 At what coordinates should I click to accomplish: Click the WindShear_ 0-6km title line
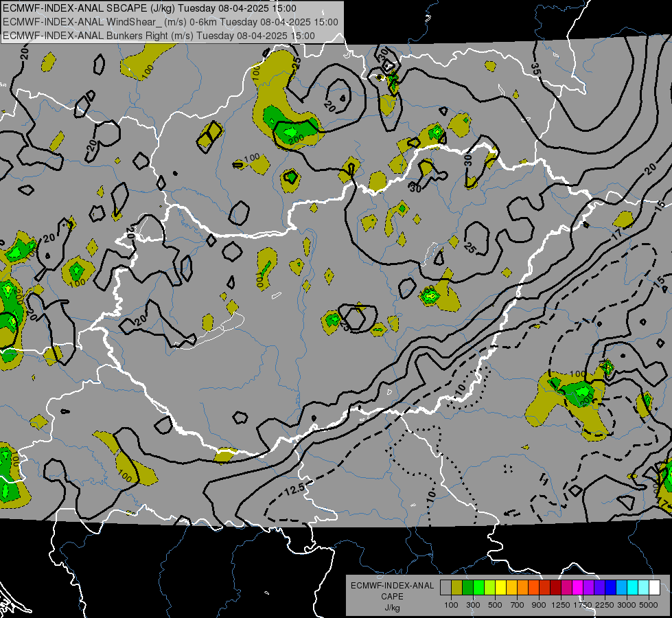coord(170,22)
